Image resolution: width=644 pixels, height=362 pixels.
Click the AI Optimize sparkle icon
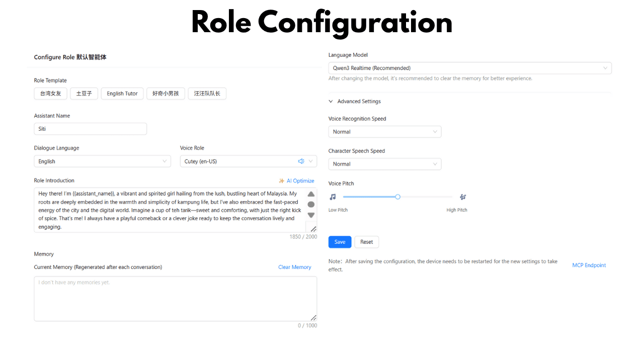coord(282,181)
